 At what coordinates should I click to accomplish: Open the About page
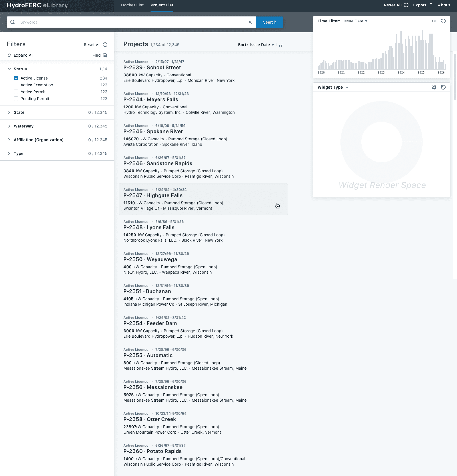tap(444, 5)
